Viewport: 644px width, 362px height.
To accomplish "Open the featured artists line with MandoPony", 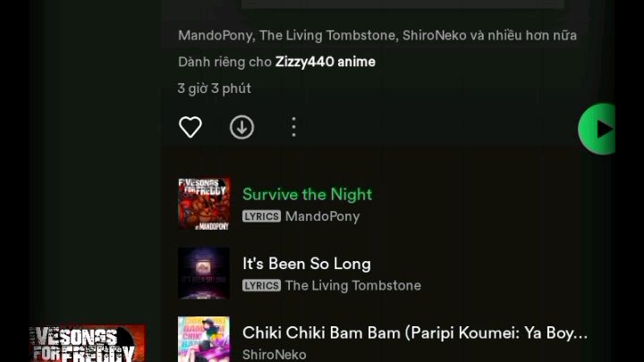I will click(377, 36).
